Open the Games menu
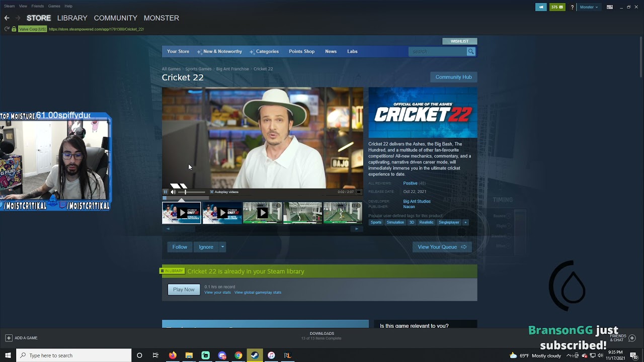The width and height of the screenshot is (644, 362). (x=54, y=6)
